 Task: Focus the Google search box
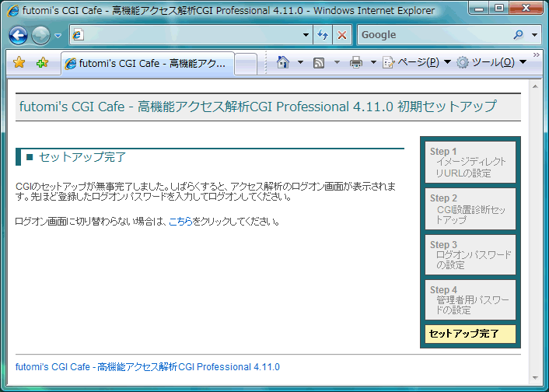point(434,35)
